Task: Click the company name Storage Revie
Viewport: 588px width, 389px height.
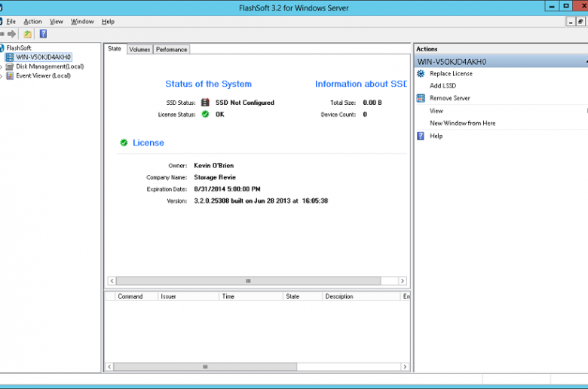Action: point(215,177)
